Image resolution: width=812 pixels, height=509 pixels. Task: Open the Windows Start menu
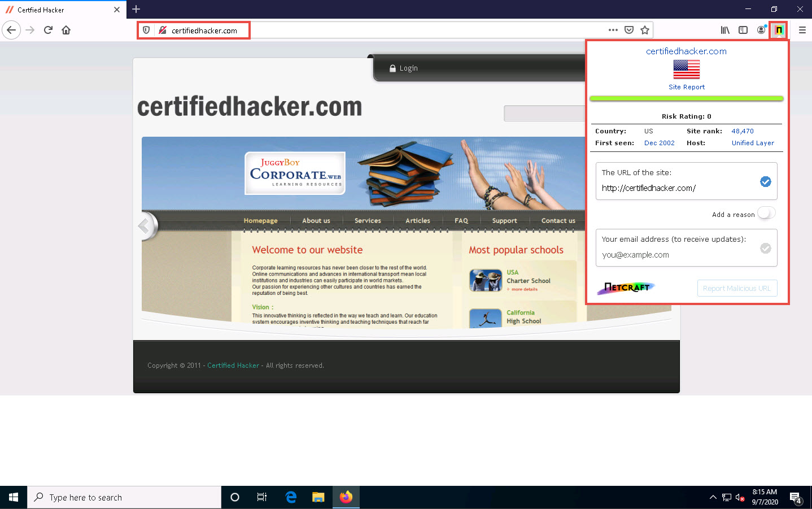tap(14, 497)
